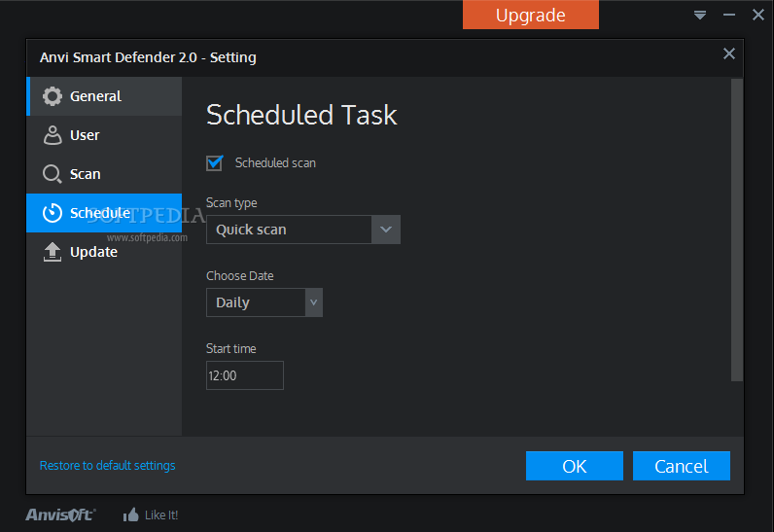Click the Anvisoft logo
This screenshot has height=532, width=774.
(x=60, y=514)
